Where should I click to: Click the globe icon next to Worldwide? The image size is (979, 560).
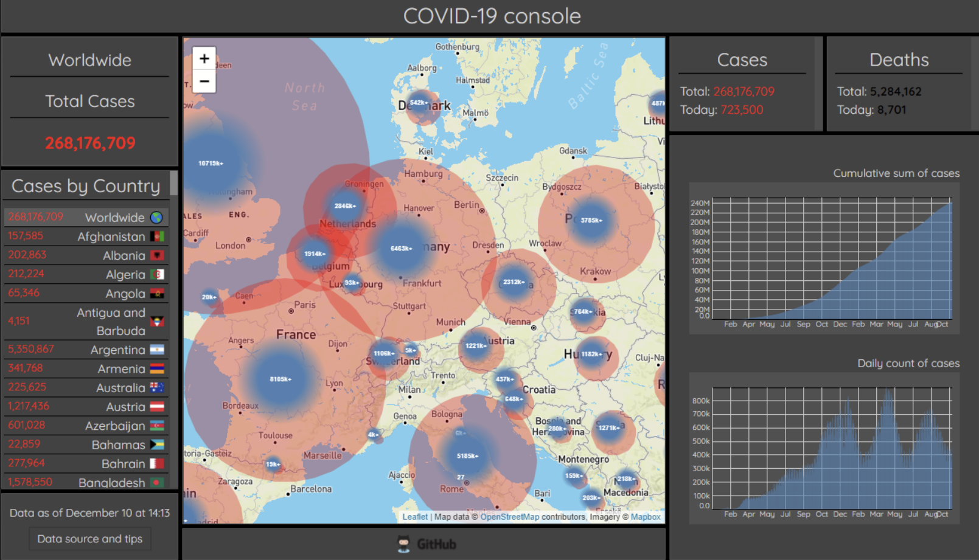tap(157, 217)
